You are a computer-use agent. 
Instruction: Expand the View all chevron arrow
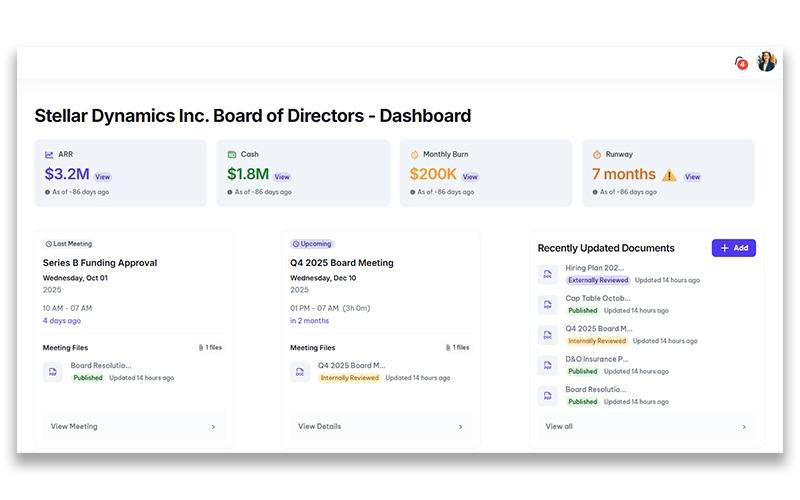point(744,427)
